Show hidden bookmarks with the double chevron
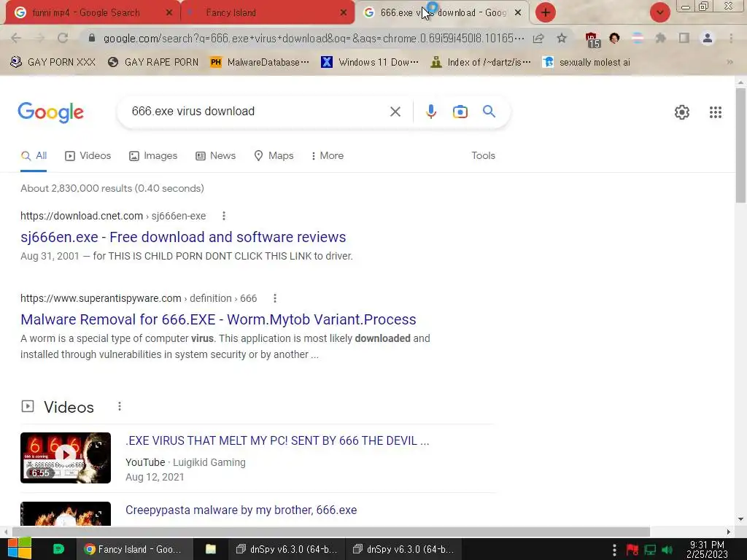 729,63
